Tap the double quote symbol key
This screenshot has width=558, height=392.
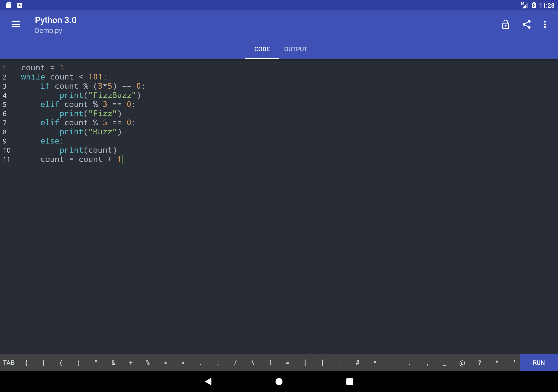click(x=96, y=363)
